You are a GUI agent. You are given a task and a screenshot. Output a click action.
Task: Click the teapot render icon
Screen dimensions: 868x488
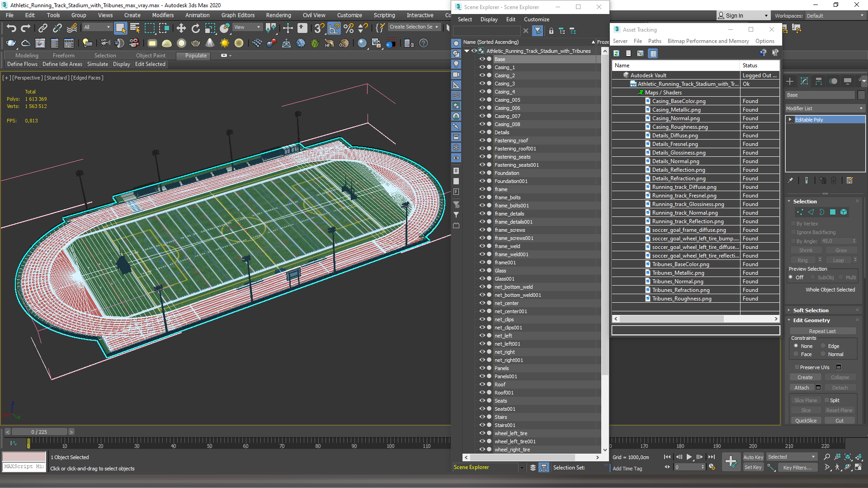(x=11, y=43)
